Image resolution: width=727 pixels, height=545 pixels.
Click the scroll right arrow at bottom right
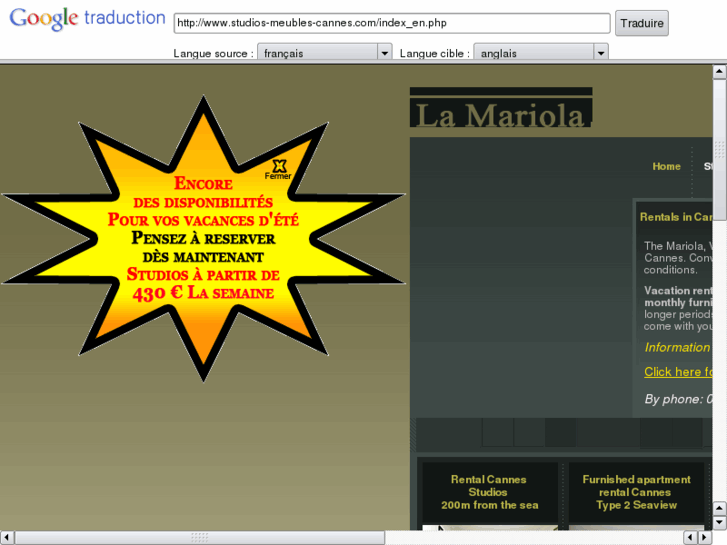pos(704,537)
